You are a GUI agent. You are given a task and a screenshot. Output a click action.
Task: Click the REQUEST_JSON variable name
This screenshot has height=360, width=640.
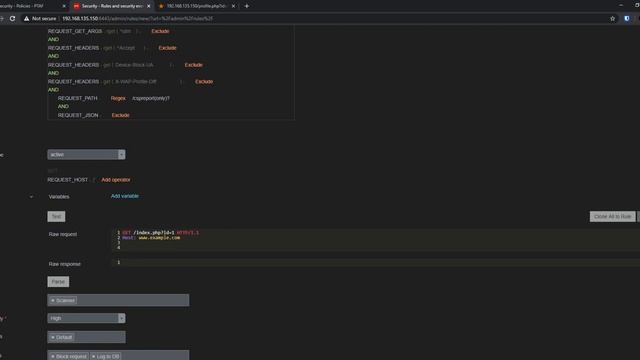click(x=78, y=115)
